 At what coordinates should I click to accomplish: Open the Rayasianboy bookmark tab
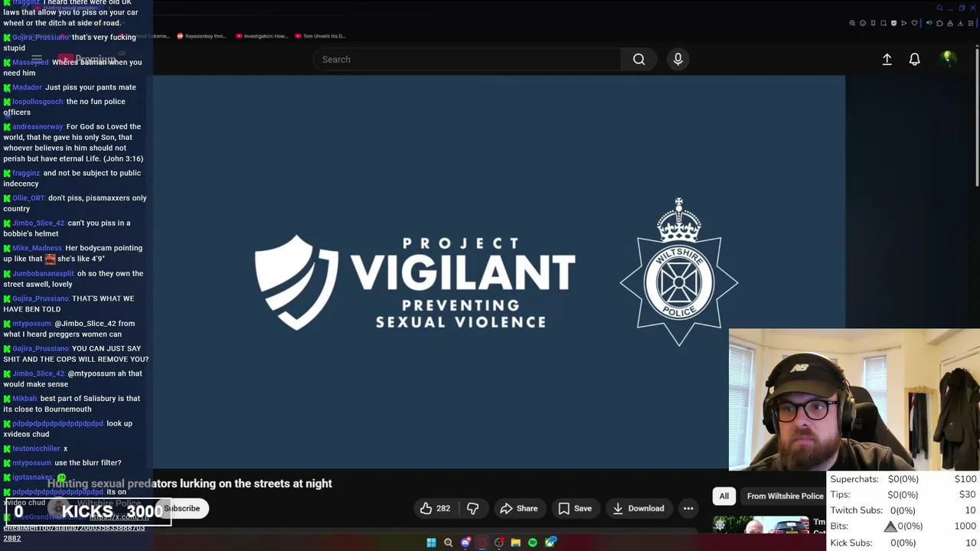pyautogui.click(x=201, y=36)
